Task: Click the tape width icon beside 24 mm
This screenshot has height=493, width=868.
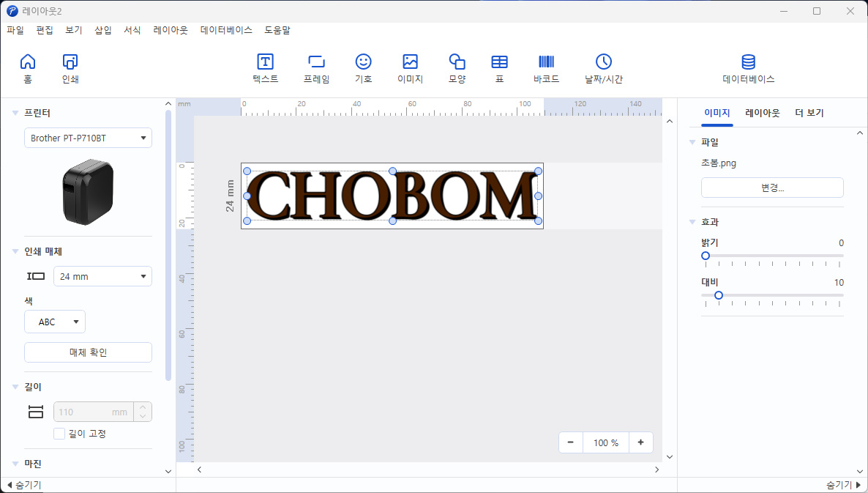Action: pyautogui.click(x=36, y=276)
